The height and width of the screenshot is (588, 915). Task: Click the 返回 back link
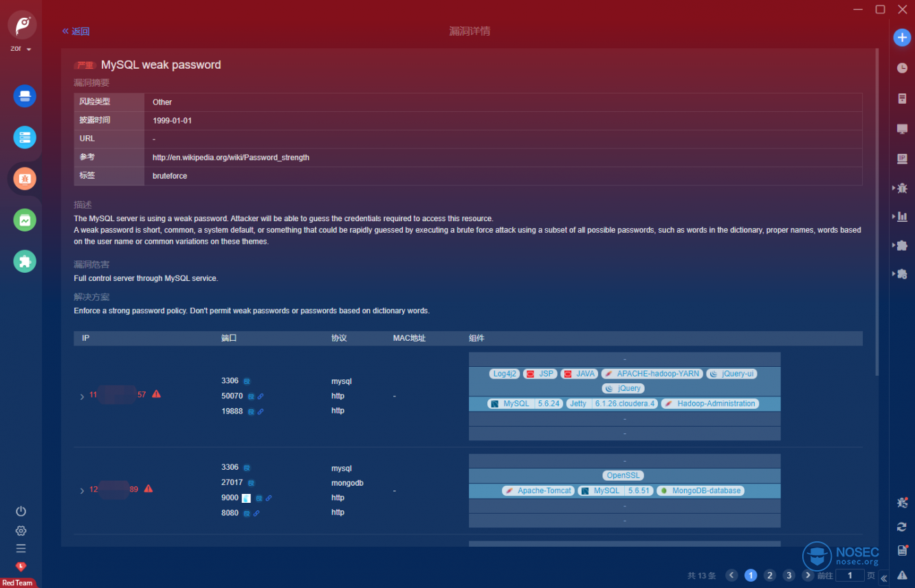76,31
